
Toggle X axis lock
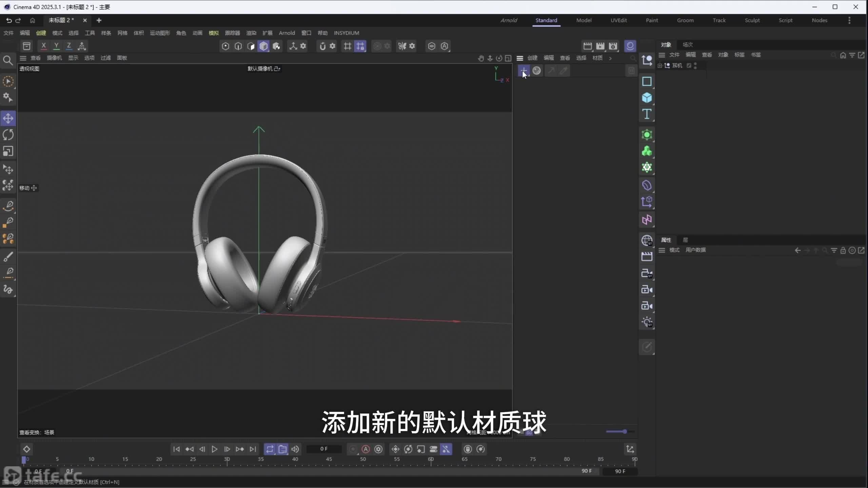pyautogui.click(x=43, y=46)
